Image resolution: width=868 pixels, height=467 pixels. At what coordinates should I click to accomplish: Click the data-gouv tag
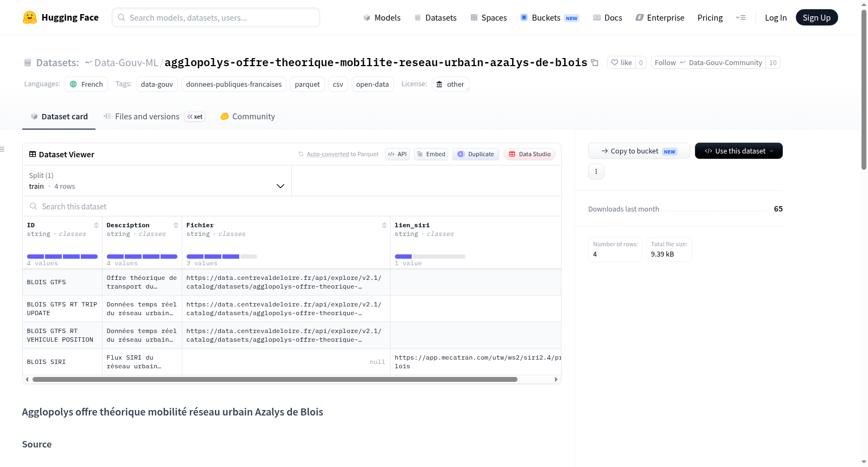157,84
